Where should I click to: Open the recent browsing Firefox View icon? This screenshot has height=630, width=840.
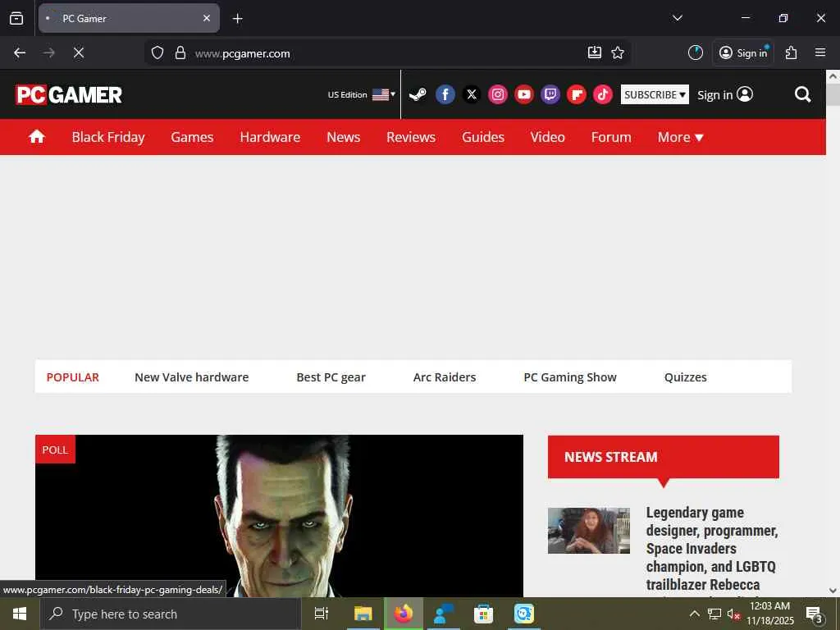pos(16,18)
